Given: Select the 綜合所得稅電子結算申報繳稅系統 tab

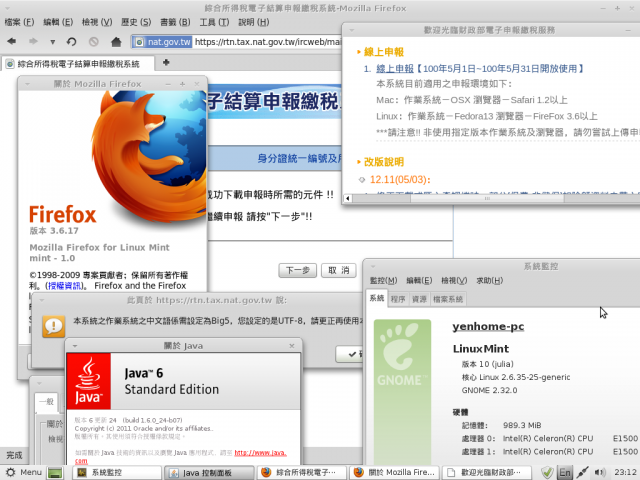Looking at the screenshot, I should pyautogui.click(x=78, y=64).
